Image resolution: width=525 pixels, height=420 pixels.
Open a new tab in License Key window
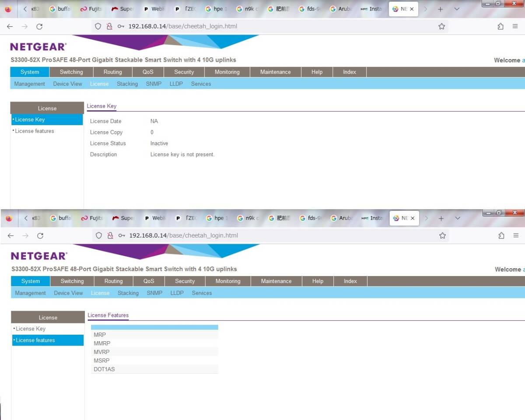click(441, 9)
